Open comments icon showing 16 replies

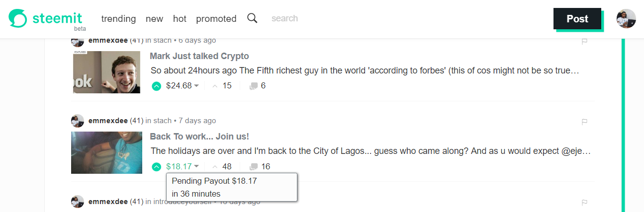point(254,167)
